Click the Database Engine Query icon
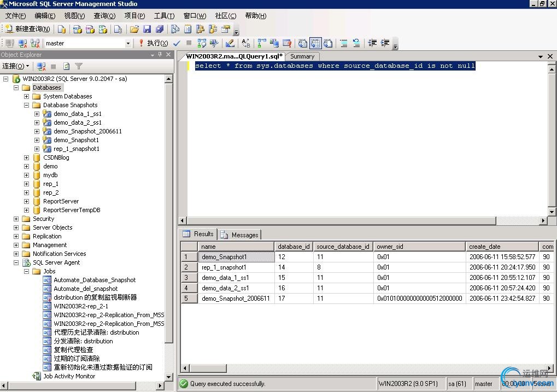557x392 pixels. click(62, 29)
